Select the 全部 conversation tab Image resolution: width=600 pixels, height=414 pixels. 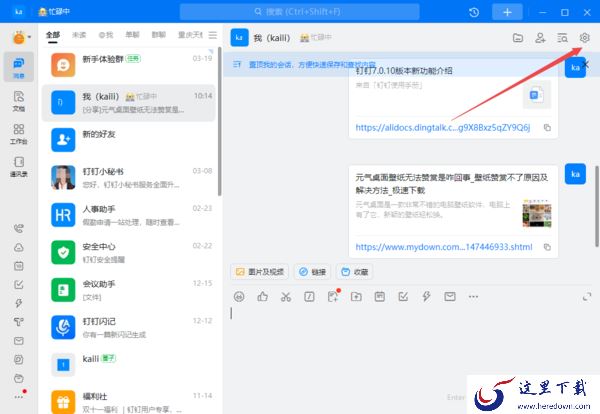(53, 35)
